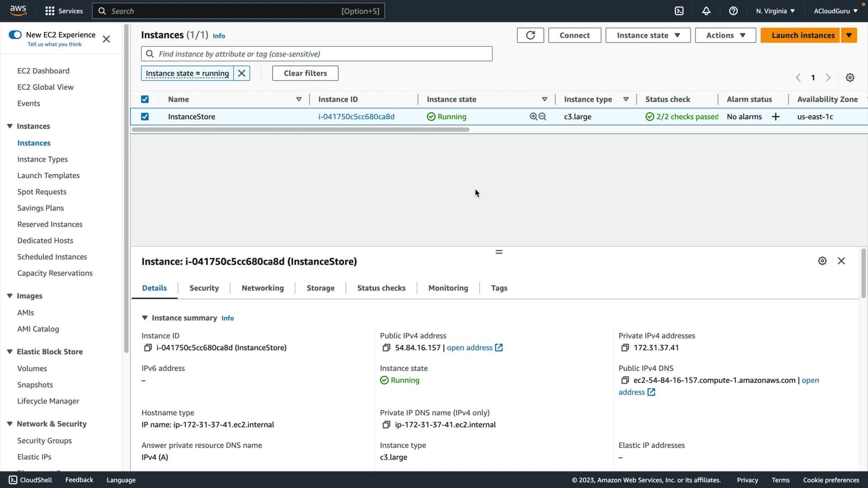
Task: Click the horizontal scrollbar under instances table
Action: coord(301,130)
